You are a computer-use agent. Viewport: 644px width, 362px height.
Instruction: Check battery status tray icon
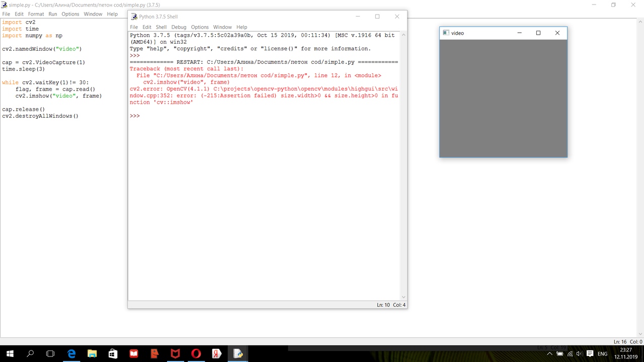pyautogui.click(x=560, y=354)
